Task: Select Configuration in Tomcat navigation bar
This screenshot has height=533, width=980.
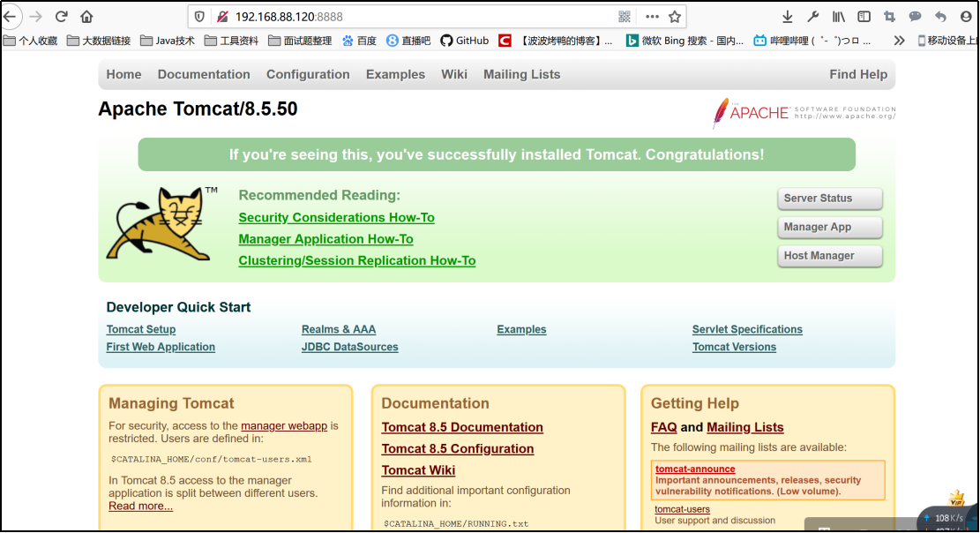Action: click(308, 74)
